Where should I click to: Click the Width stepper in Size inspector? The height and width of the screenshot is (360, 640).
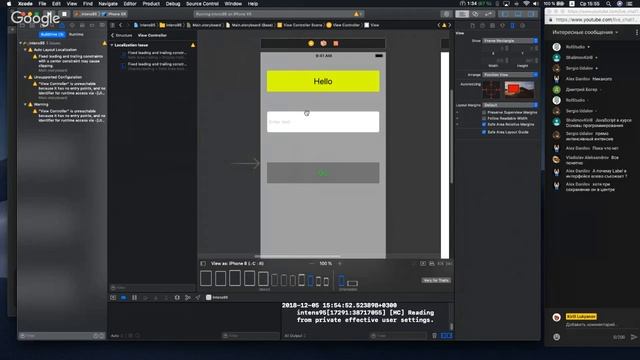pyautogui.click(x=507, y=60)
